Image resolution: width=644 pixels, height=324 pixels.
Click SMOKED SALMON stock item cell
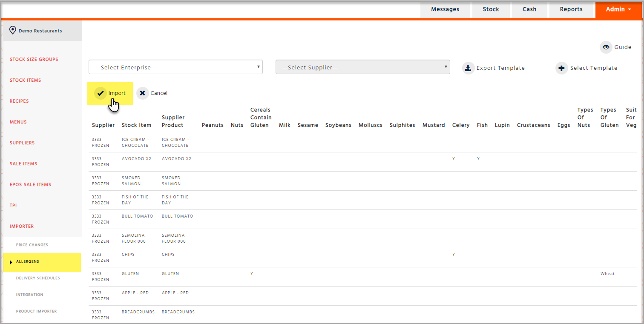[131, 181]
